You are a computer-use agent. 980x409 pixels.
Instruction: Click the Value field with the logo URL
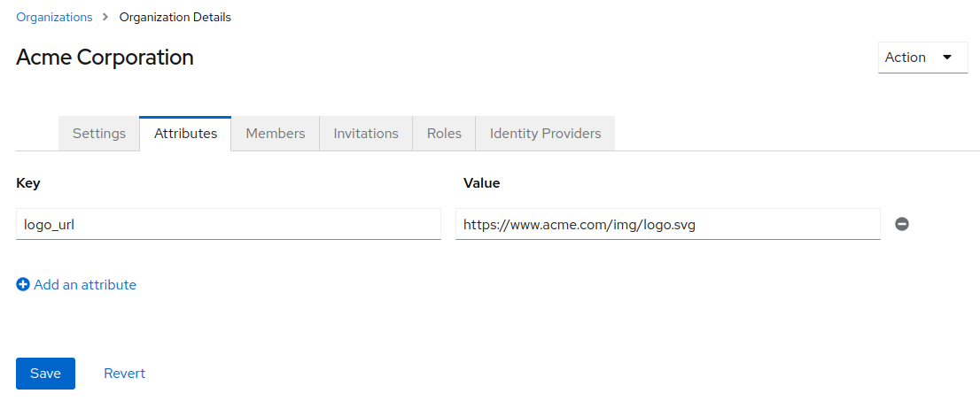click(x=667, y=224)
